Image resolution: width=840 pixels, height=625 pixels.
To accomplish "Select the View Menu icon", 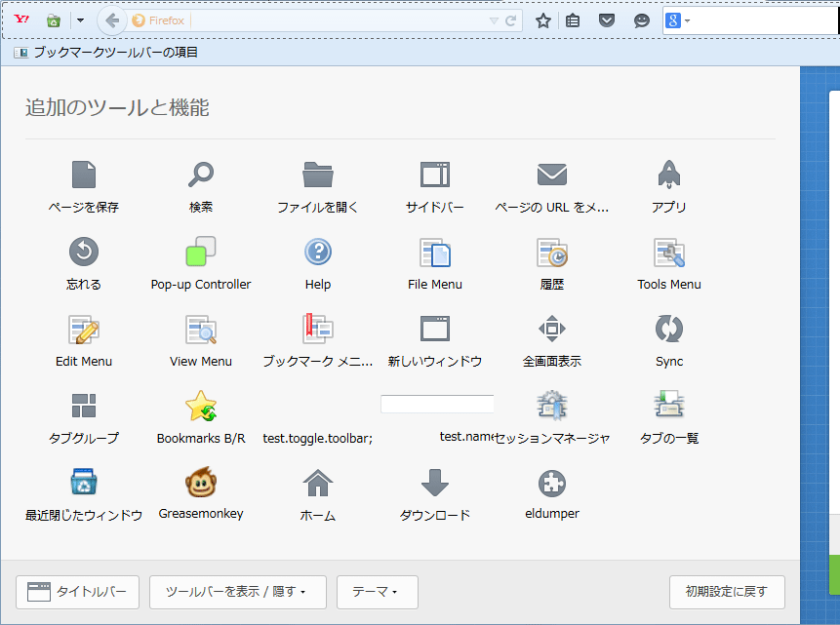I will click(x=201, y=330).
